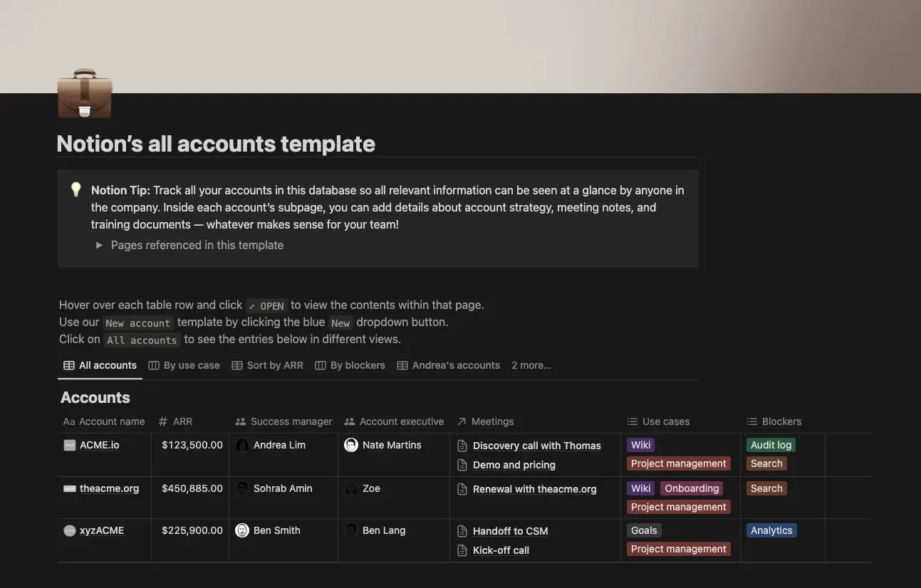Expand Pages referenced in this template toggle

[99, 245]
